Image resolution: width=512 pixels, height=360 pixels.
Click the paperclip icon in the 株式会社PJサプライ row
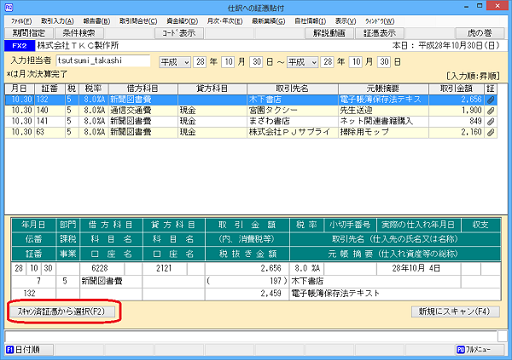(490, 132)
